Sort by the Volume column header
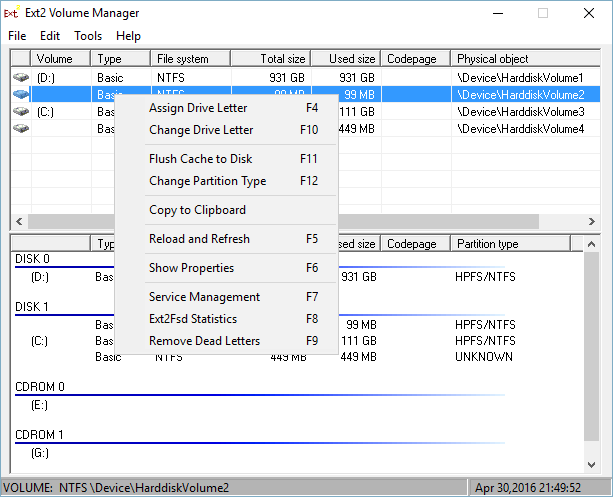 pyautogui.click(x=61, y=59)
